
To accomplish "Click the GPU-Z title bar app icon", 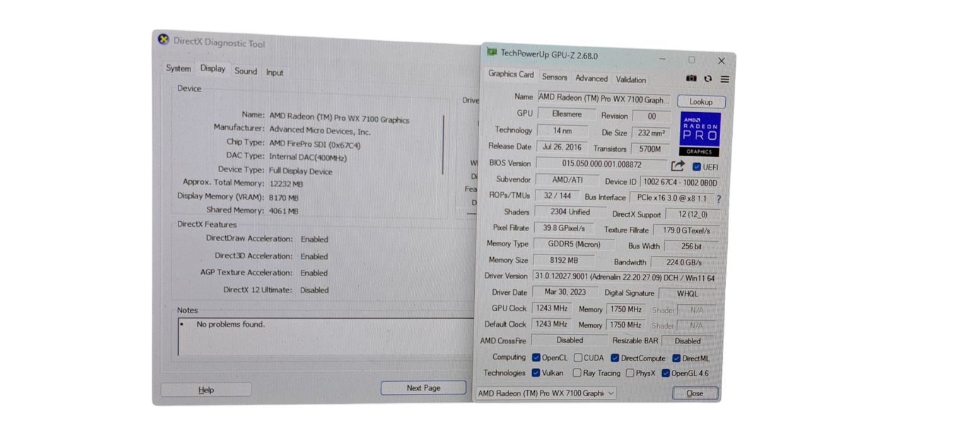I will [492, 52].
